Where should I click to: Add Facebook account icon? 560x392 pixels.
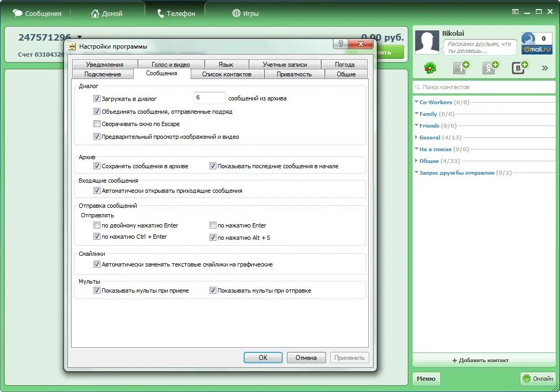(461, 67)
